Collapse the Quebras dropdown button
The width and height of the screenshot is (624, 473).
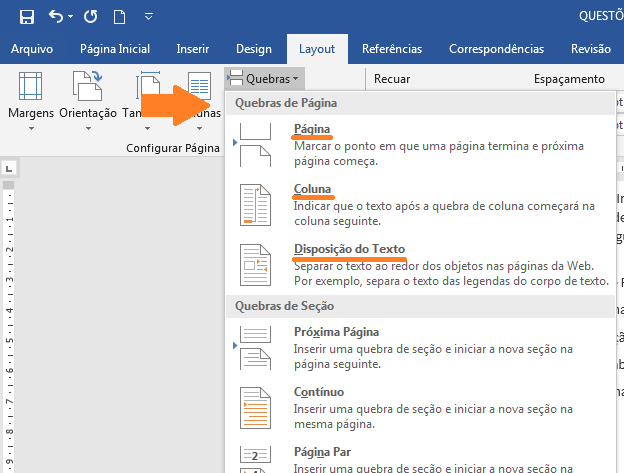(265, 78)
